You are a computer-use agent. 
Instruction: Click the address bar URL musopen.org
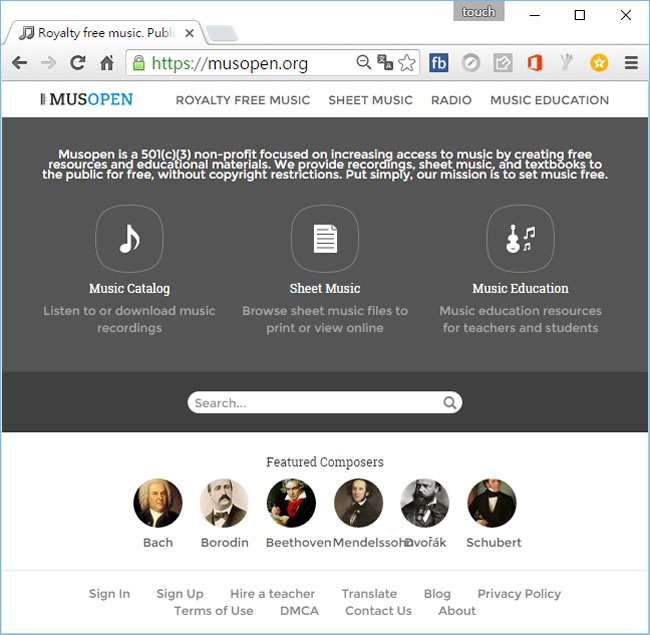tap(230, 63)
